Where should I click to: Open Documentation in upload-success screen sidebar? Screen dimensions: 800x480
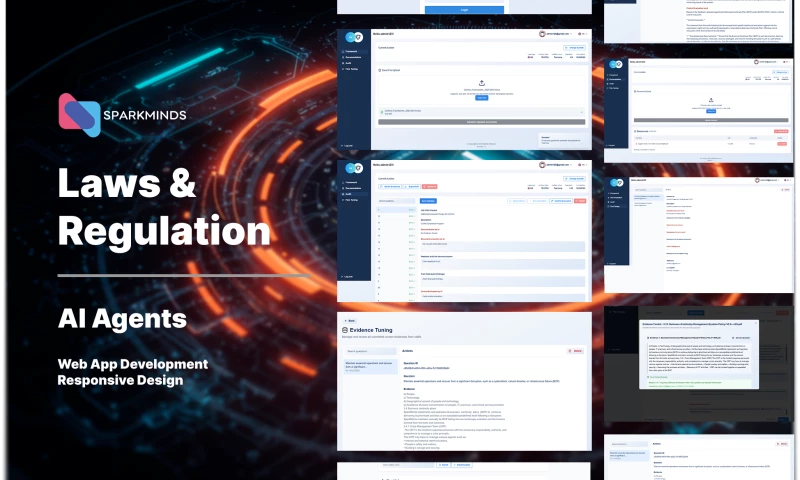pos(353,57)
